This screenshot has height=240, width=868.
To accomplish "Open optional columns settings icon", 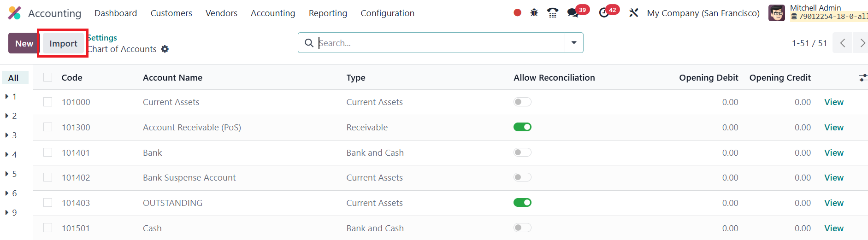I will (863, 78).
